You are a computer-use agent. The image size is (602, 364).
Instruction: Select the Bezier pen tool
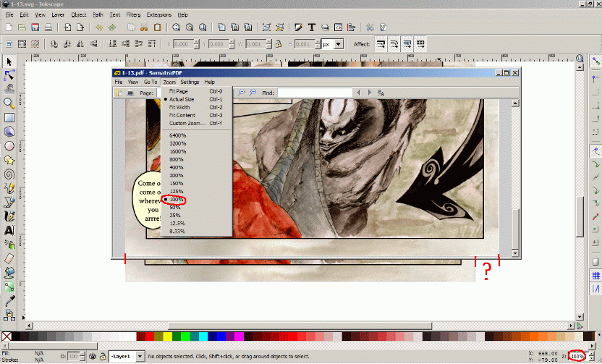(9, 202)
